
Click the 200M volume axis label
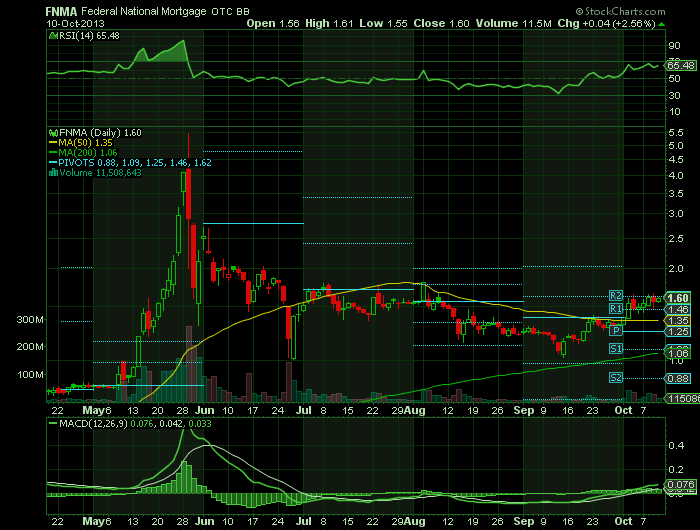click(30, 347)
